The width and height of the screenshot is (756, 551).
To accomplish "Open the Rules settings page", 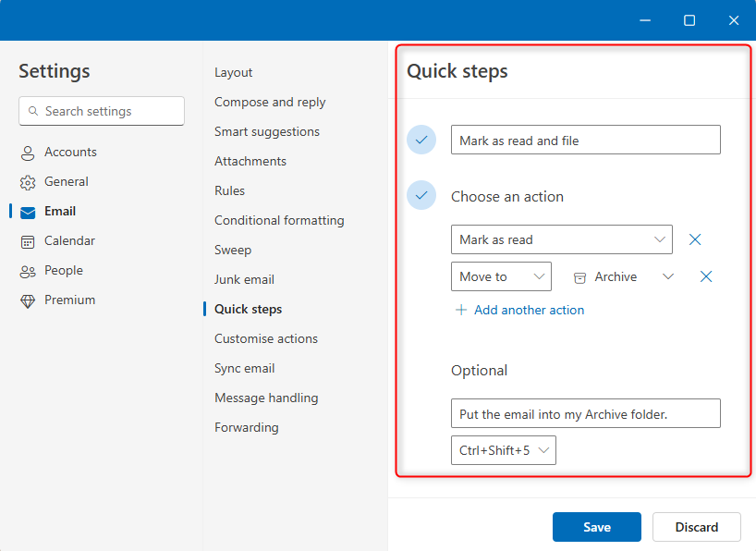I will (x=230, y=190).
